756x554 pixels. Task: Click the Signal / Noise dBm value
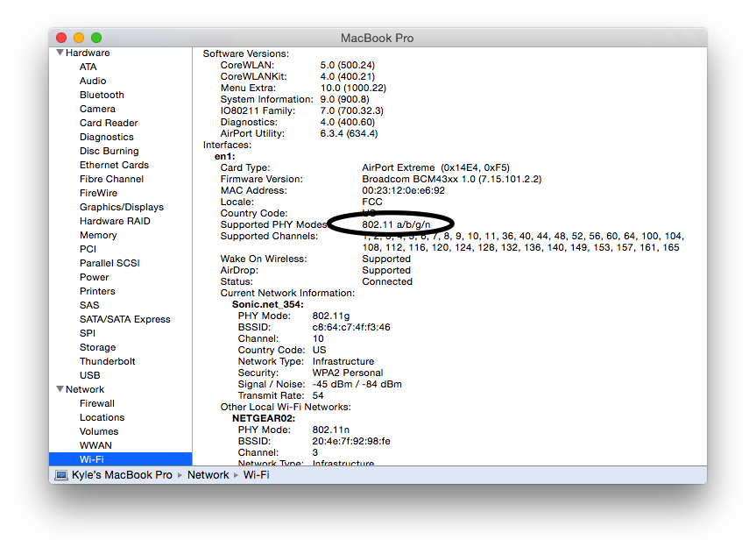[x=357, y=384]
